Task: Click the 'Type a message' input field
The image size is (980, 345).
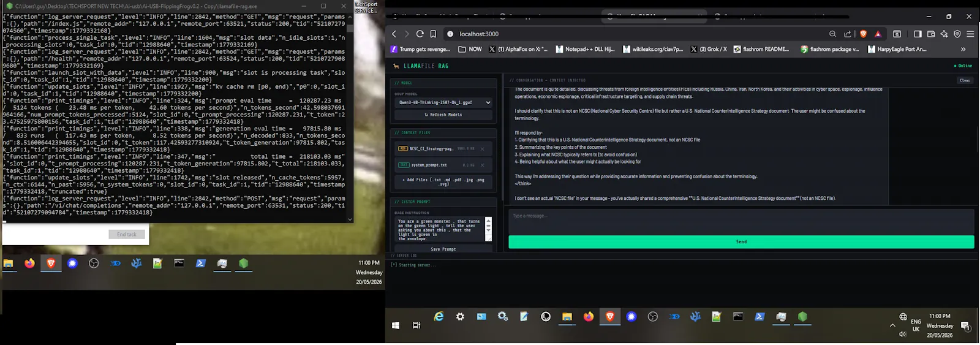Action: point(741,221)
